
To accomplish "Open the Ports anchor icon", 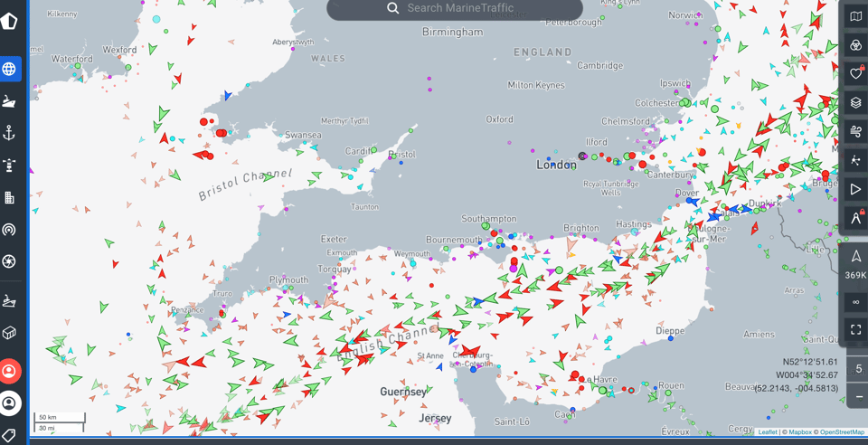I will pyautogui.click(x=9, y=134).
